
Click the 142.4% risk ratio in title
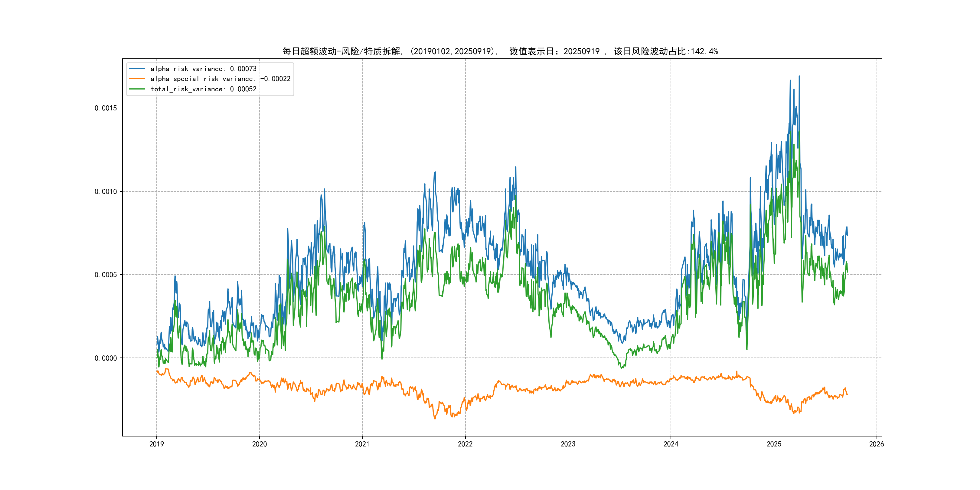(x=704, y=51)
